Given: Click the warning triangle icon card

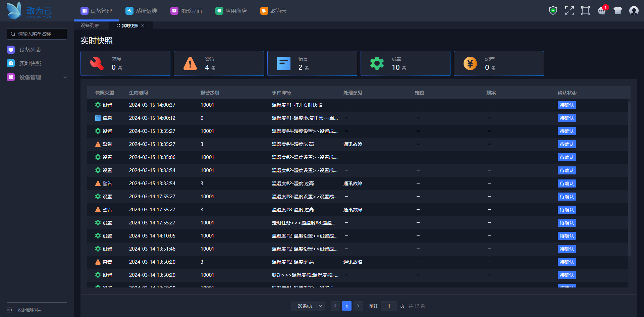Looking at the screenshot, I should click(190, 63).
